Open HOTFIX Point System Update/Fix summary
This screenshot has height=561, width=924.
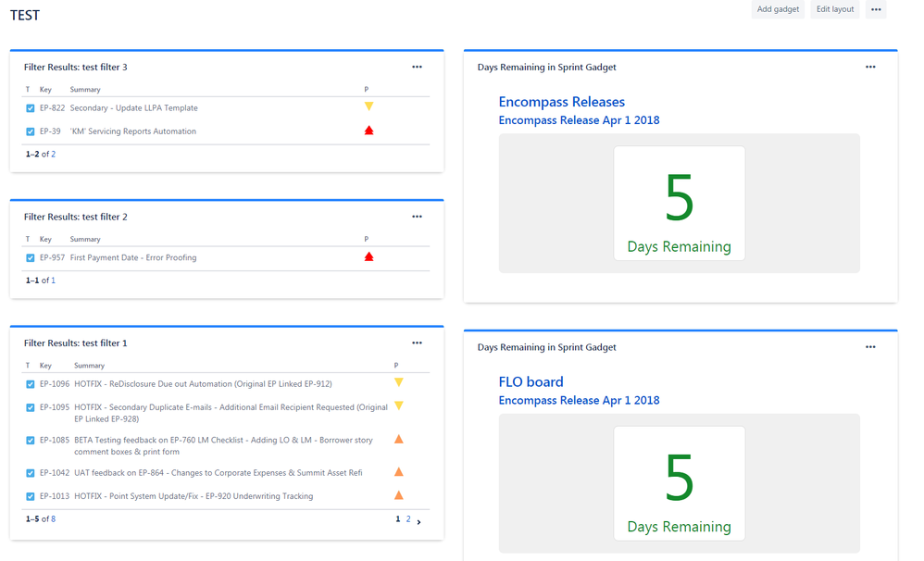click(194, 496)
